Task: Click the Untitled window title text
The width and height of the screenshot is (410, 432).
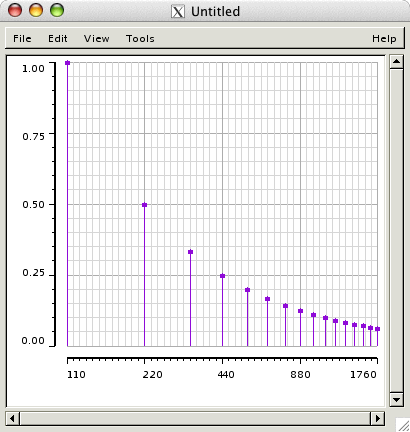Action: click(215, 12)
